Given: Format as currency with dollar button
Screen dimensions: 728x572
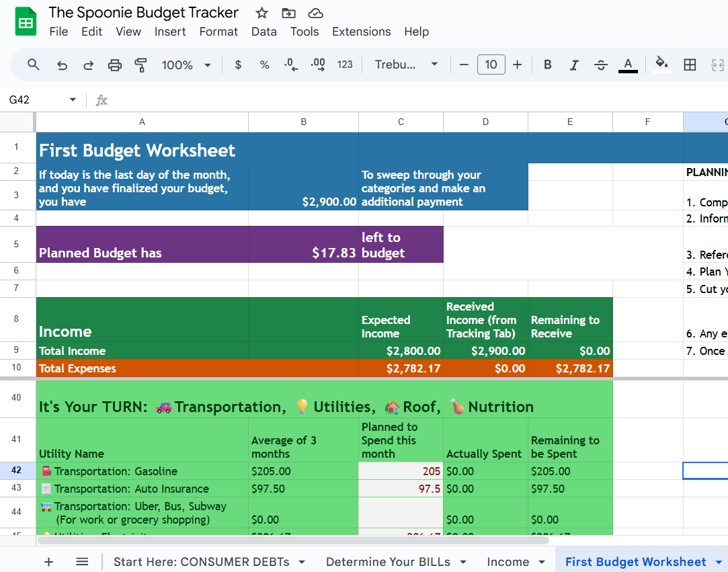Looking at the screenshot, I should (x=238, y=65).
